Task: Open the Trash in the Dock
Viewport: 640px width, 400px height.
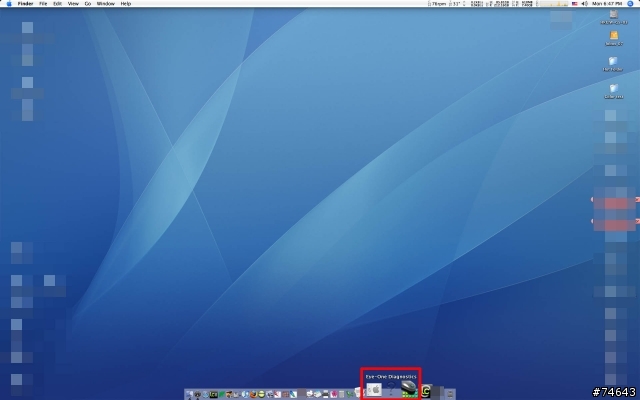Action: pyautogui.click(x=450, y=394)
